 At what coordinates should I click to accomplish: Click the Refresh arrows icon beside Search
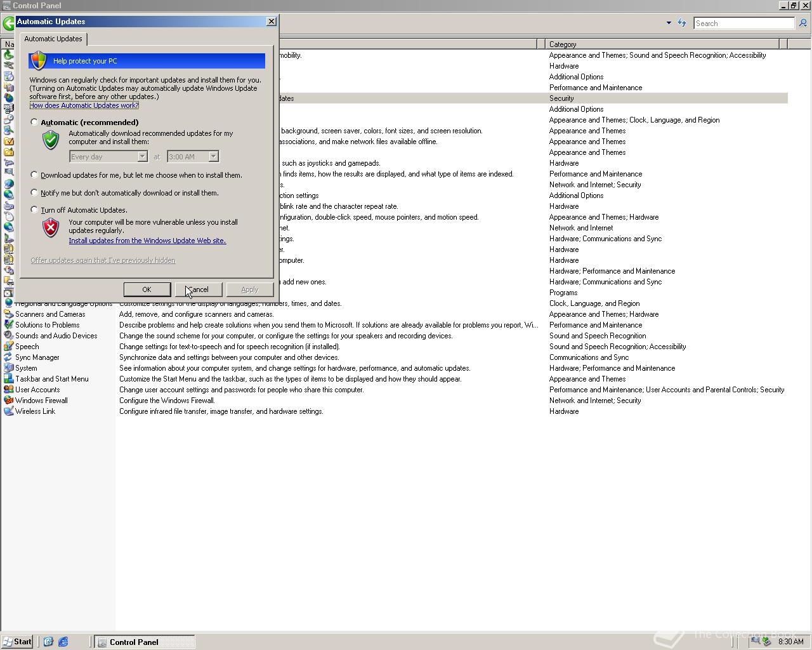coord(682,23)
